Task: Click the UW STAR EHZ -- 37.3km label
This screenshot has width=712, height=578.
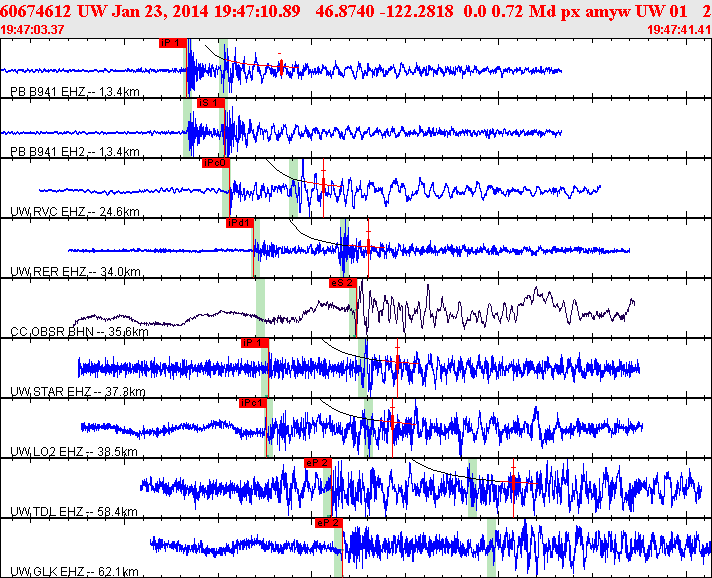Action: 78,392
